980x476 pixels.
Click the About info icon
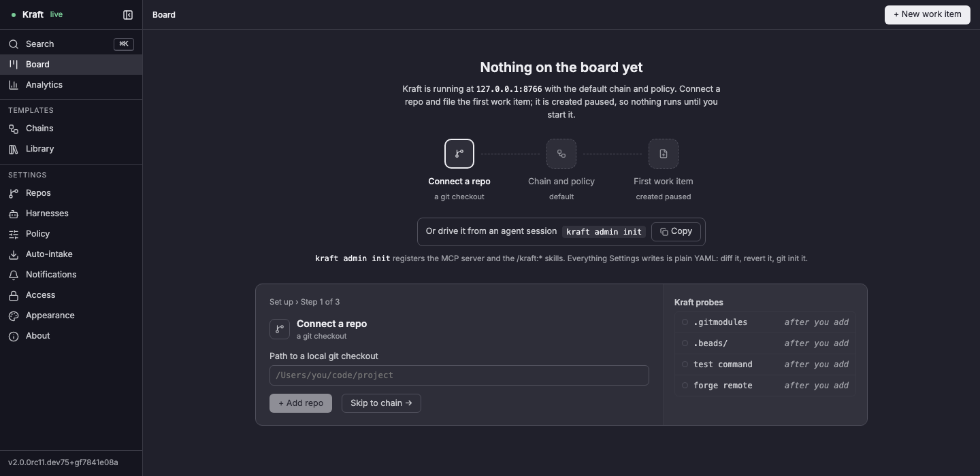(x=14, y=336)
